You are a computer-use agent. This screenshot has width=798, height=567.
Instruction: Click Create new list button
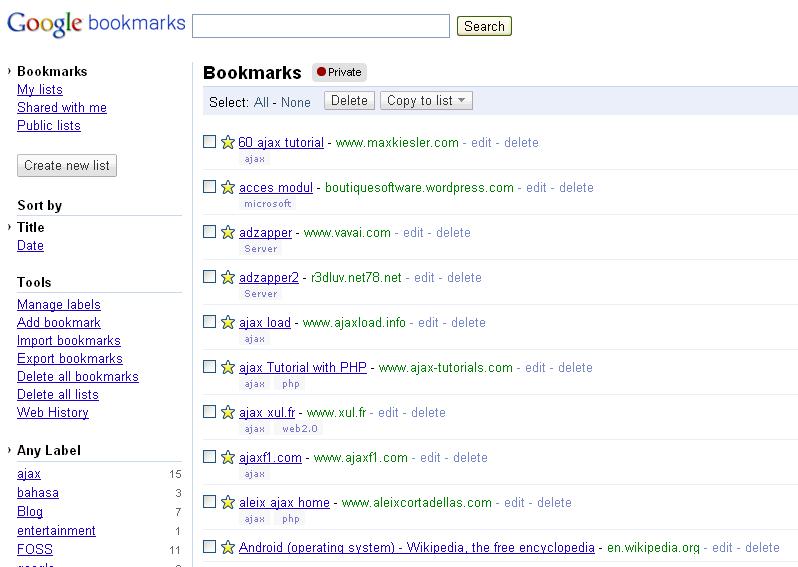pyautogui.click(x=67, y=165)
